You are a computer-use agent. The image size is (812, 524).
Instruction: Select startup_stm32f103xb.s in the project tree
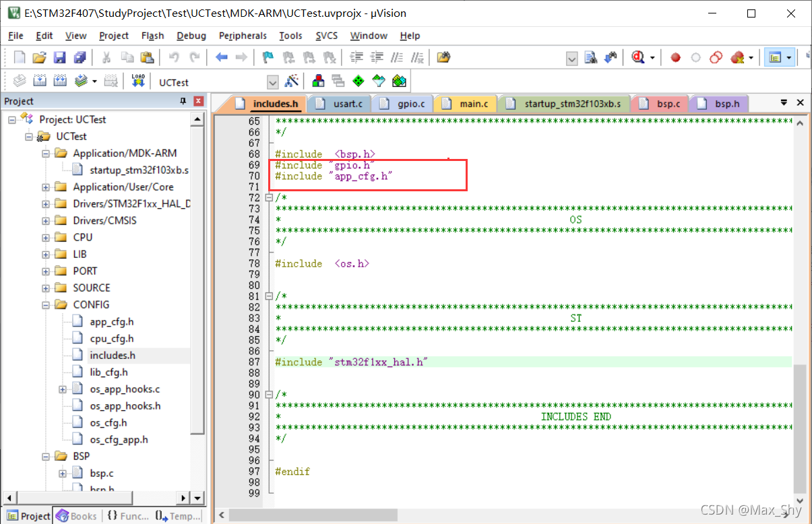click(x=139, y=170)
